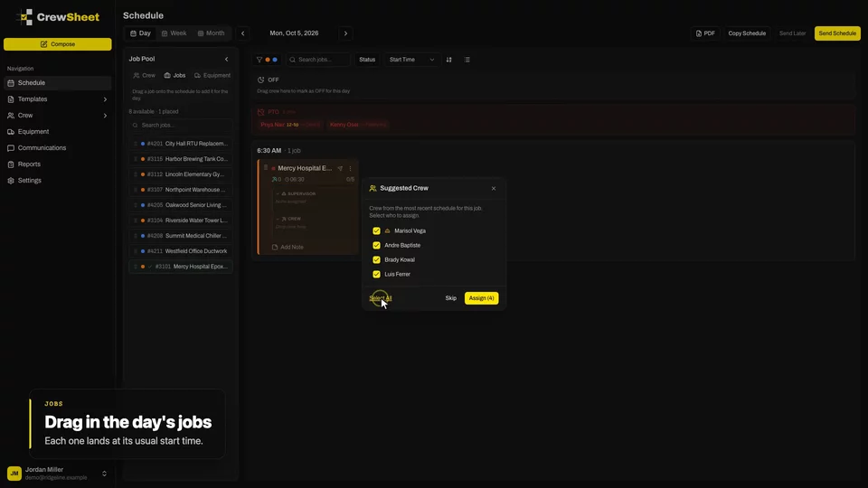Select the Crew tab in Job Pool

pyautogui.click(x=145, y=75)
